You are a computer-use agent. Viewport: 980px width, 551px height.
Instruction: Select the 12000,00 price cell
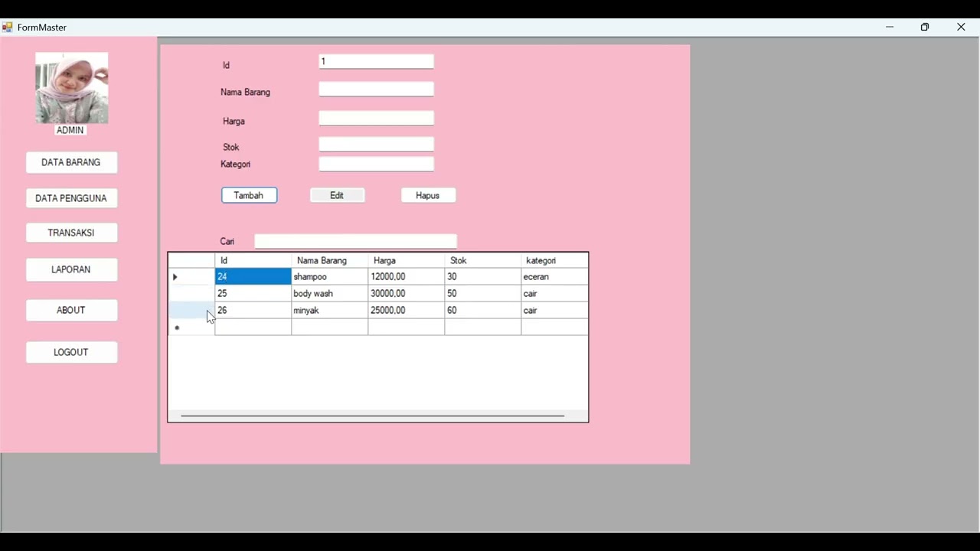407,277
